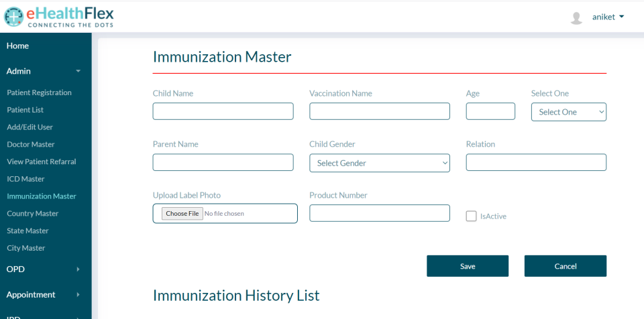Click the Choose File button
This screenshot has height=319, width=644.
pyautogui.click(x=182, y=213)
